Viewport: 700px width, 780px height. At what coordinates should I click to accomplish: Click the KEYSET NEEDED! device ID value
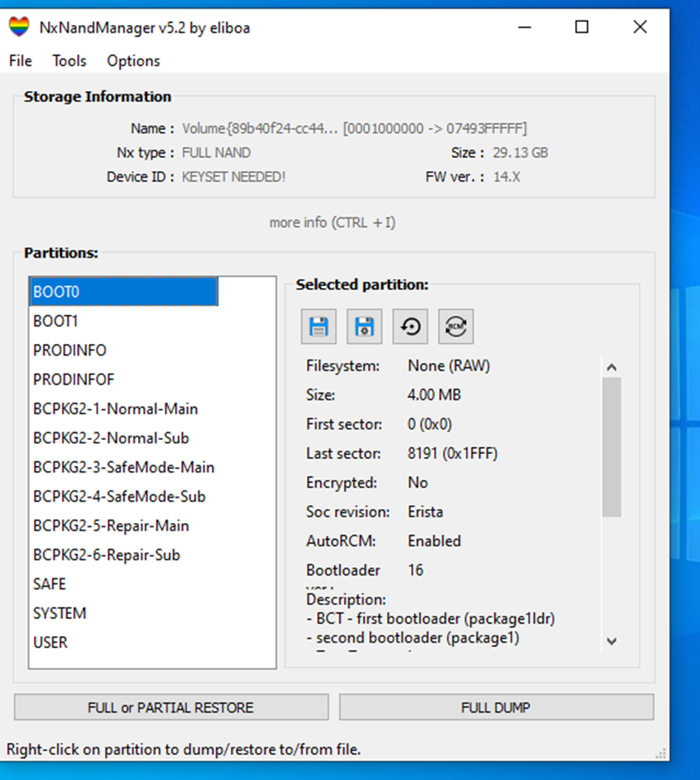coord(233,177)
